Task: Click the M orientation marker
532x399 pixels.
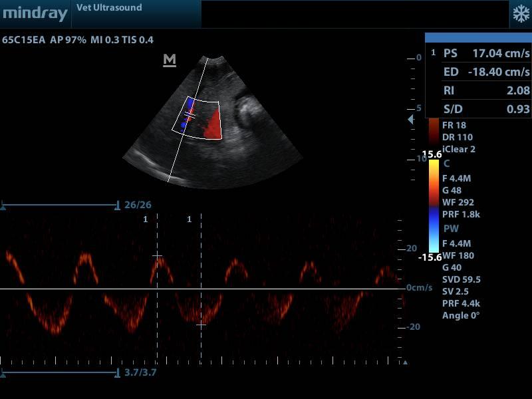Action: (170, 61)
